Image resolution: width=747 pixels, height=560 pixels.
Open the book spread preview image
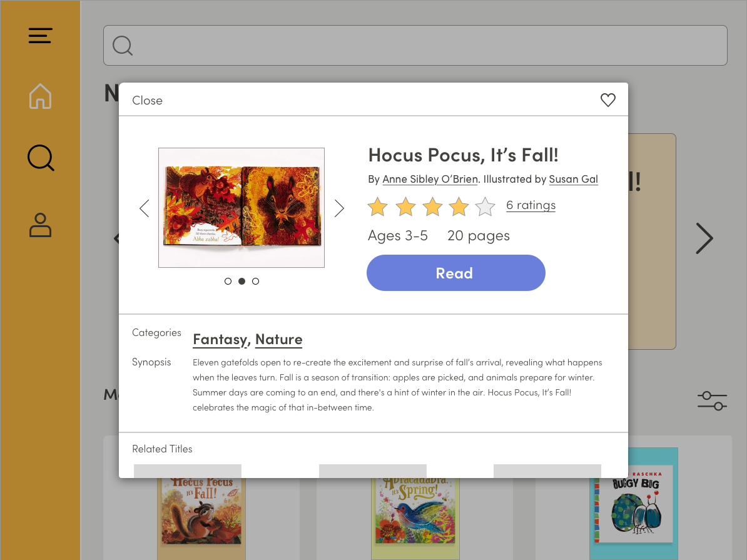pyautogui.click(x=241, y=207)
